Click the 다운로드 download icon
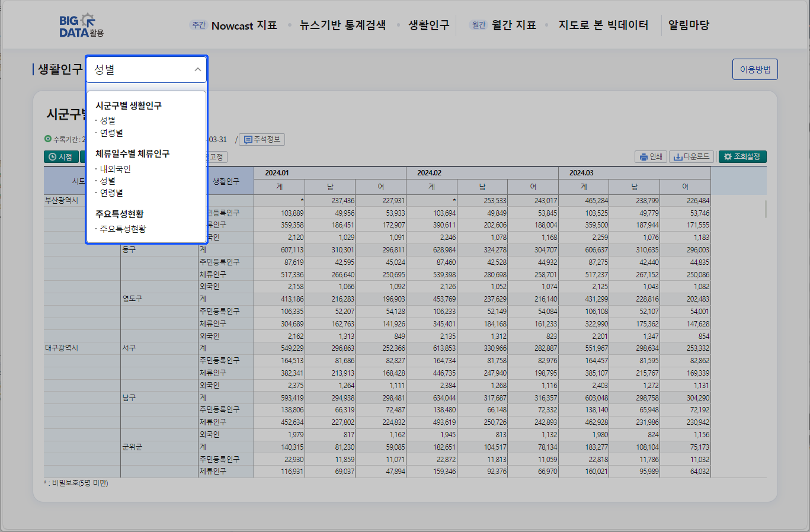 coord(677,157)
